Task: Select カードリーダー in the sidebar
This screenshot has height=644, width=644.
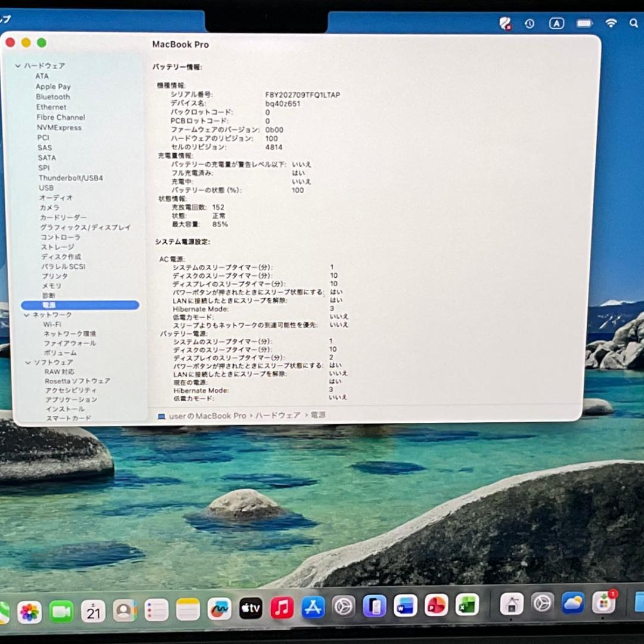Action: pos(63,218)
